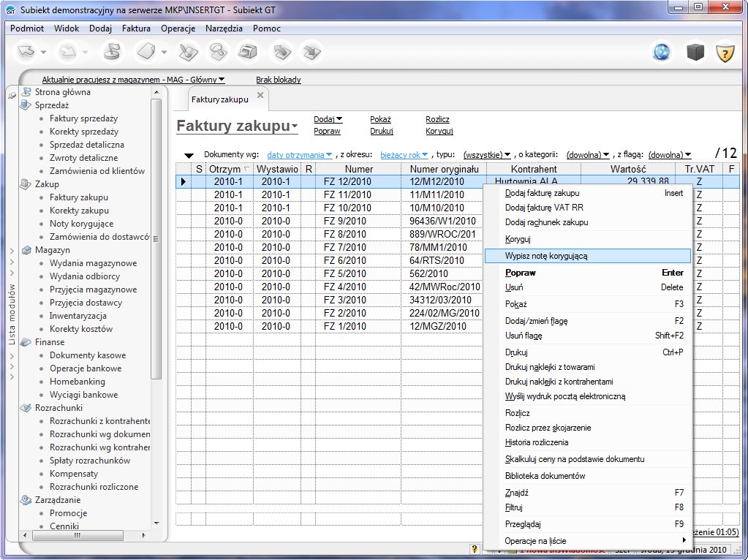Click the globe icon in the top toolbar
Viewport: 748px width, 560px height.
click(x=662, y=53)
